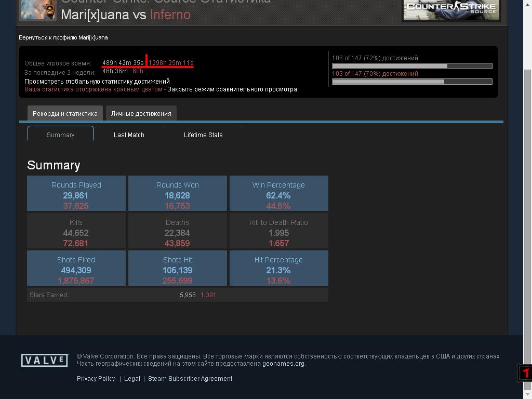
Task: Click the Mari[x]uana avatar thumbnail
Action: pyautogui.click(x=38, y=10)
